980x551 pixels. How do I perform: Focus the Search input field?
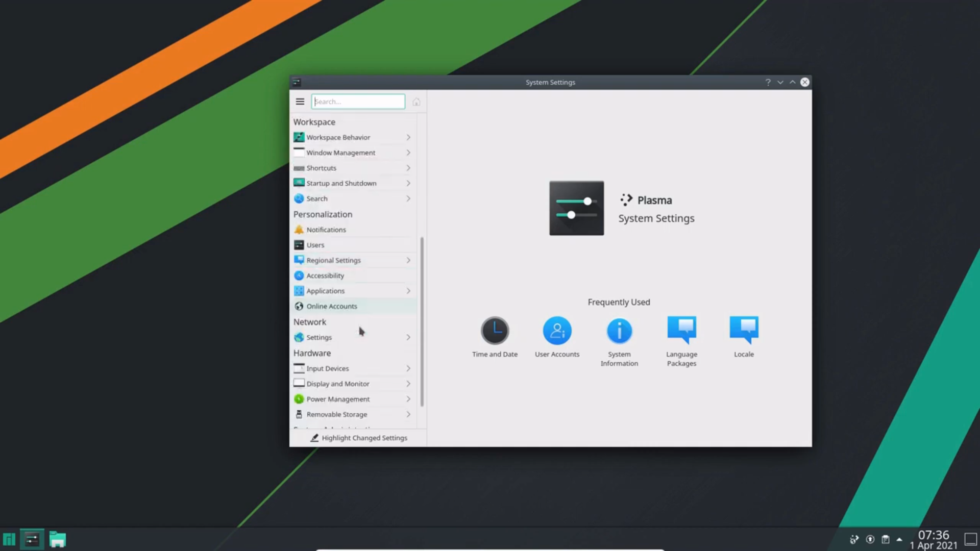click(x=358, y=102)
